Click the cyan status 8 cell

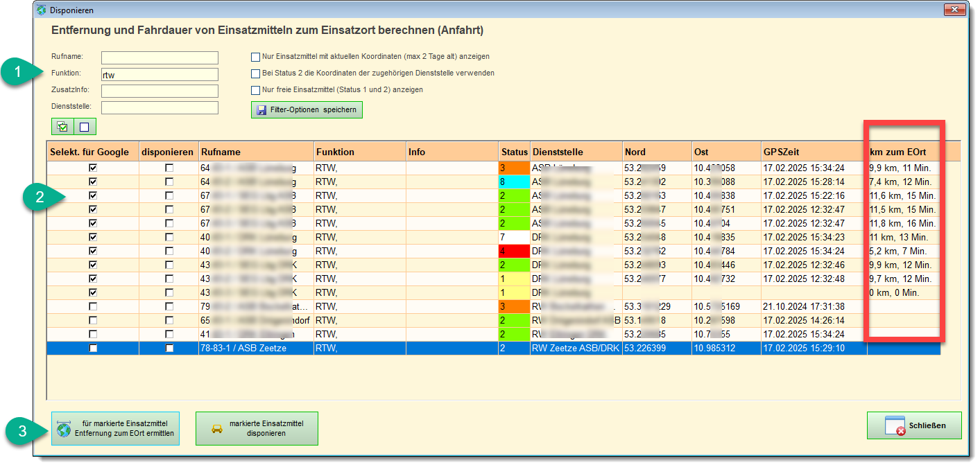[x=514, y=182]
